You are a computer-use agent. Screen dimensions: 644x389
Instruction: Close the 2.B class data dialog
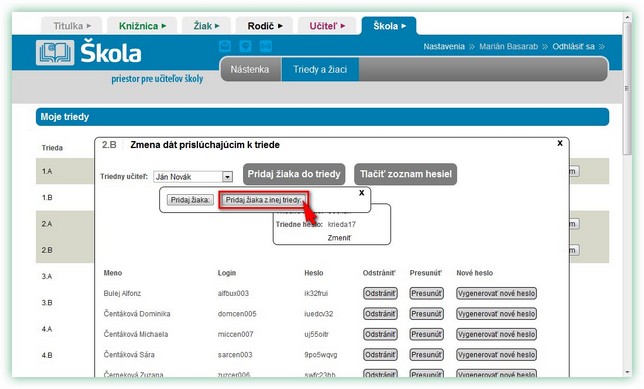click(x=560, y=143)
